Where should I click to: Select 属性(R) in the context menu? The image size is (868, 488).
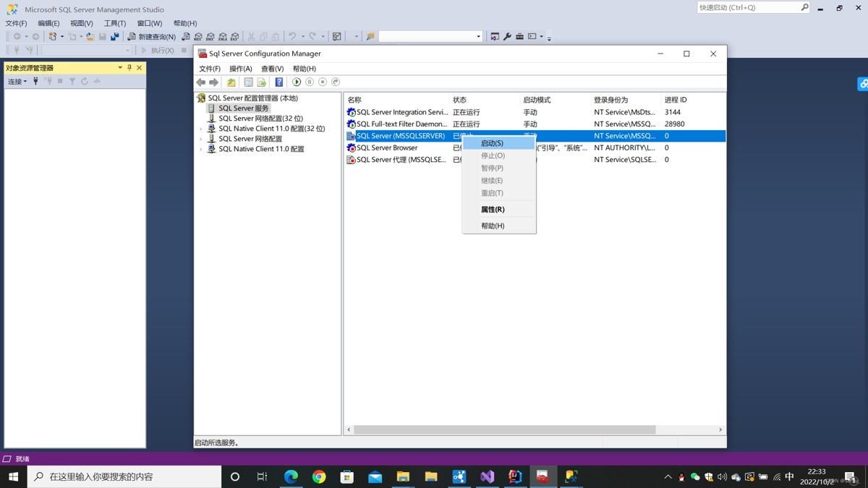(x=493, y=210)
